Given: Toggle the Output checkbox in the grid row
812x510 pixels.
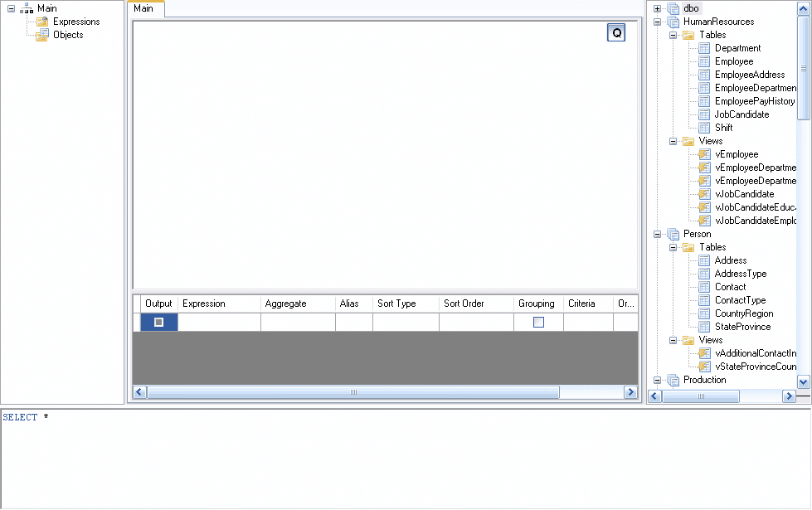Looking at the screenshot, I should (x=158, y=321).
